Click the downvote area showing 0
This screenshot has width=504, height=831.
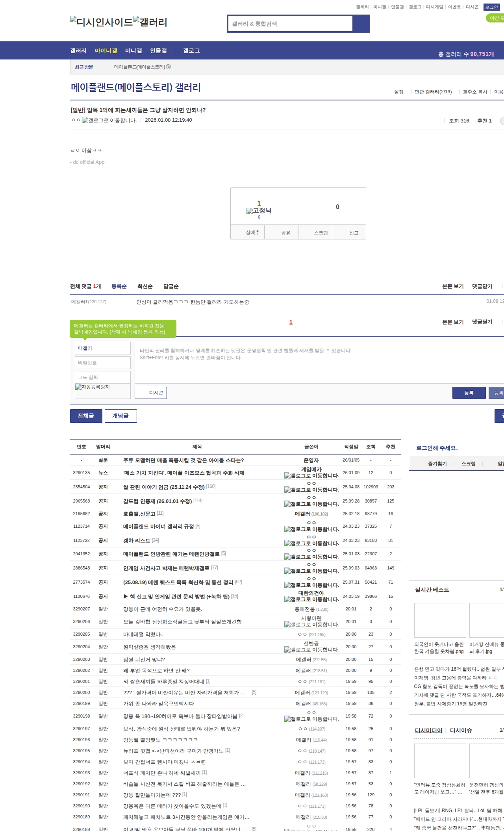(337, 207)
